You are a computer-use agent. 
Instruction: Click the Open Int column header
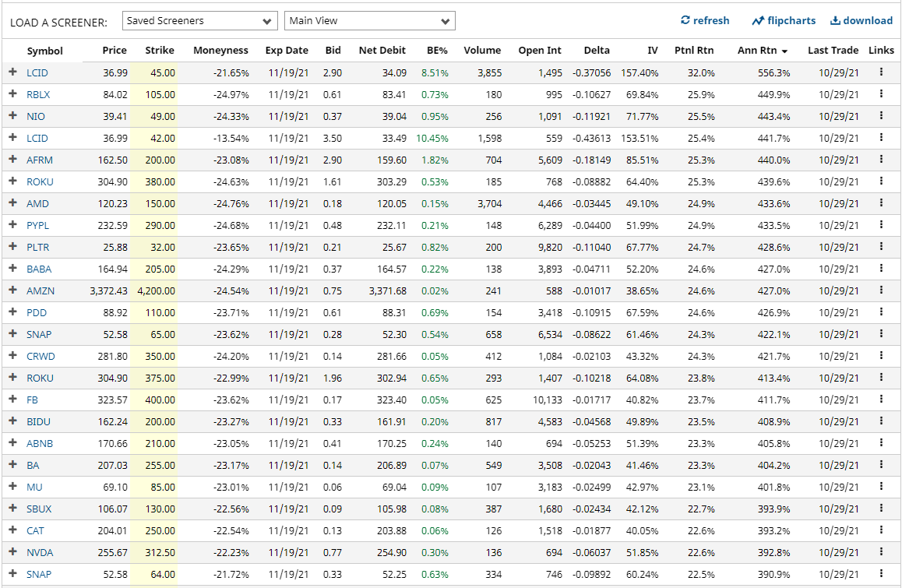(x=540, y=50)
